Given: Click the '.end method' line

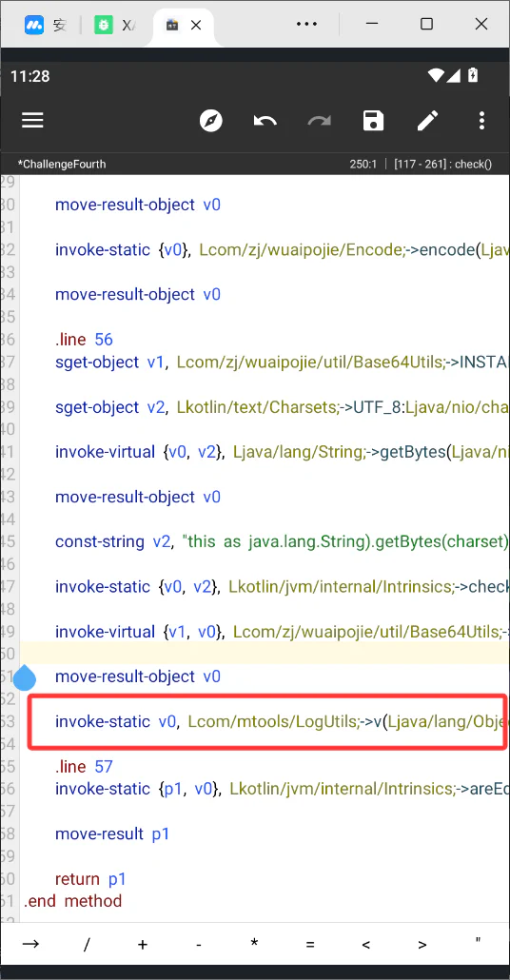Looking at the screenshot, I should pos(72,901).
